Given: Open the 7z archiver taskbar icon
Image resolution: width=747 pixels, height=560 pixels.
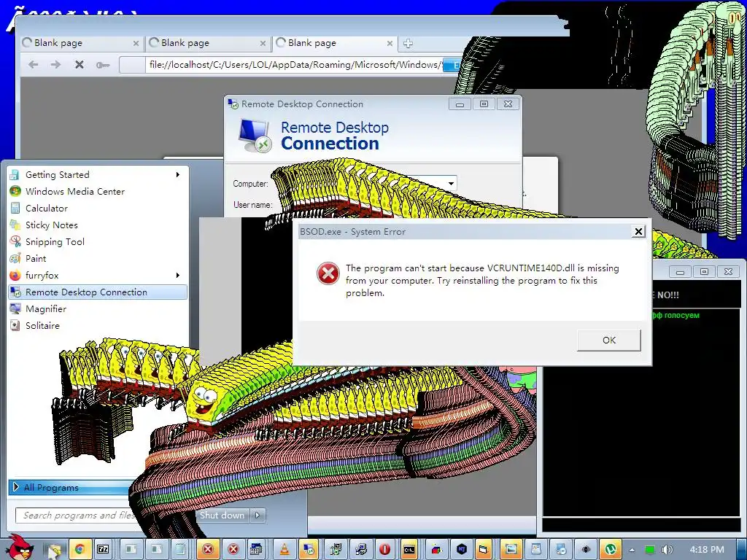Looking at the screenshot, I should coord(103,550).
